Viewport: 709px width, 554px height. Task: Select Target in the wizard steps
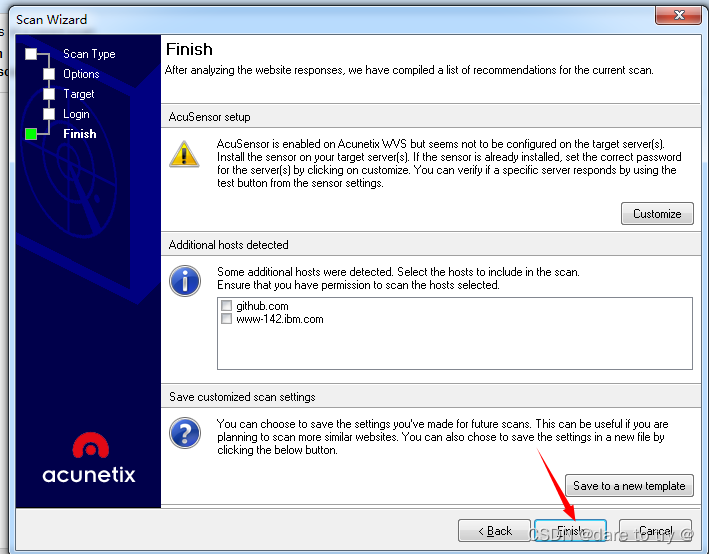pyautogui.click(x=79, y=94)
